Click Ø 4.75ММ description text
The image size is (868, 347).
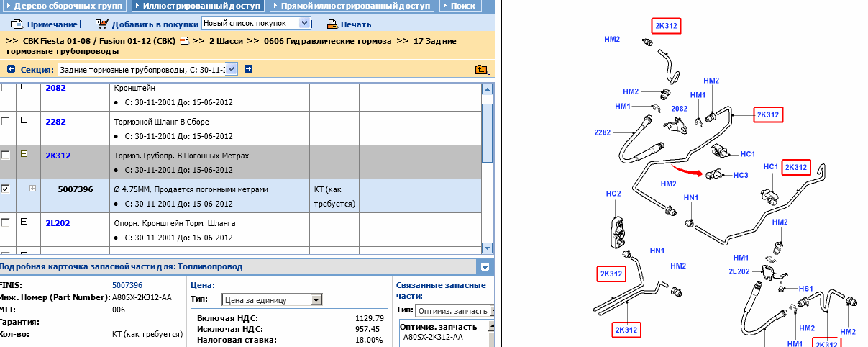coord(191,189)
